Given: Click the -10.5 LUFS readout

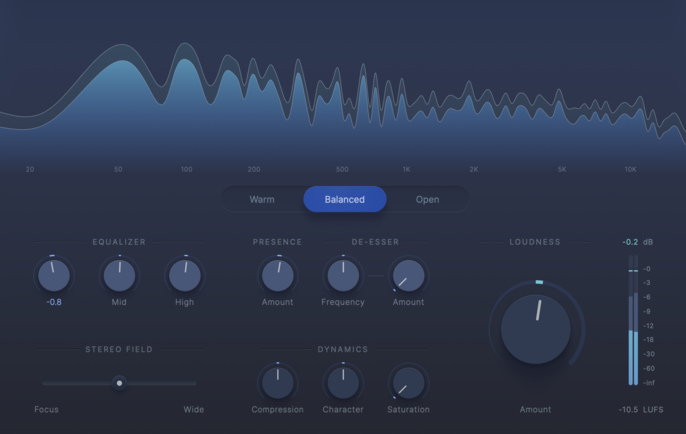Looking at the screenshot, I should (x=641, y=410).
